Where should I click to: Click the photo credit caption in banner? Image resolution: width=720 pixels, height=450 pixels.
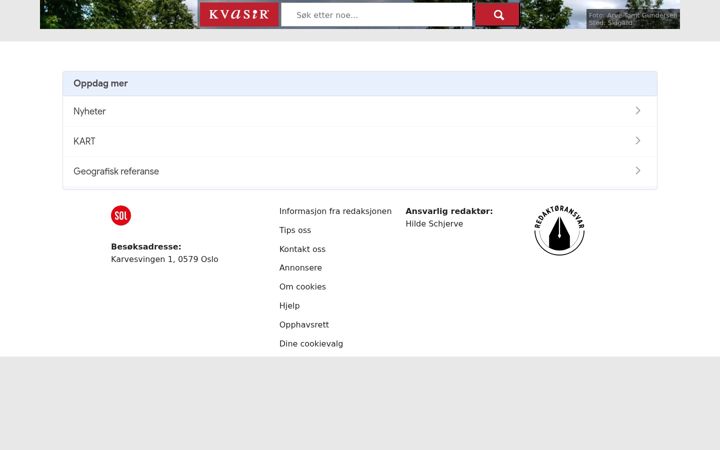point(633,19)
